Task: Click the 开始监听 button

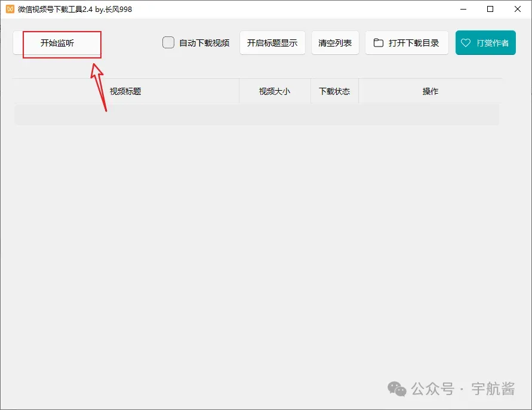Action: (57, 43)
